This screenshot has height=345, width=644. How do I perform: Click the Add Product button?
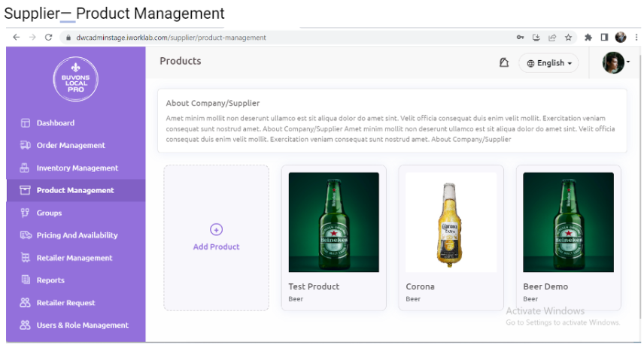point(216,237)
